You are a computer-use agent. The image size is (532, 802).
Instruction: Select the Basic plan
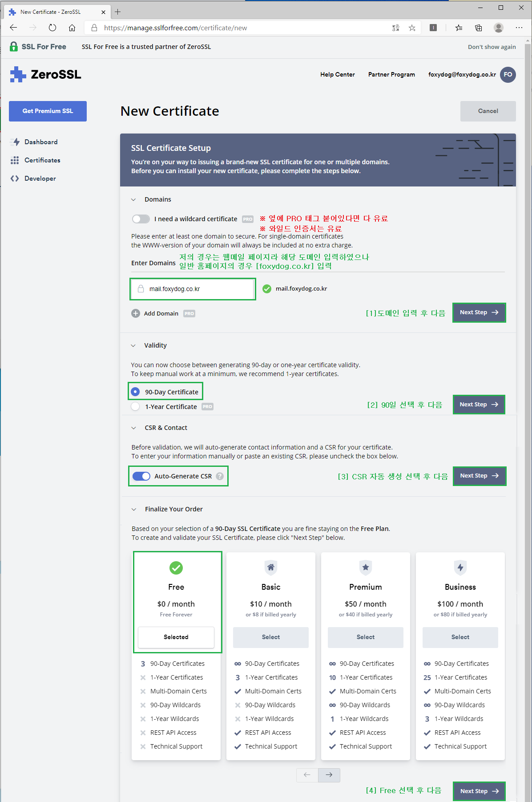tap(271, 637)
